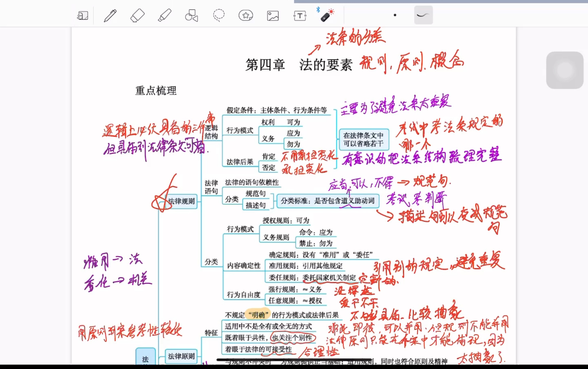The height and width of the screenshot is (369, 588).
Task: Select the Text box tool
Action: click(x=300, y=16)
